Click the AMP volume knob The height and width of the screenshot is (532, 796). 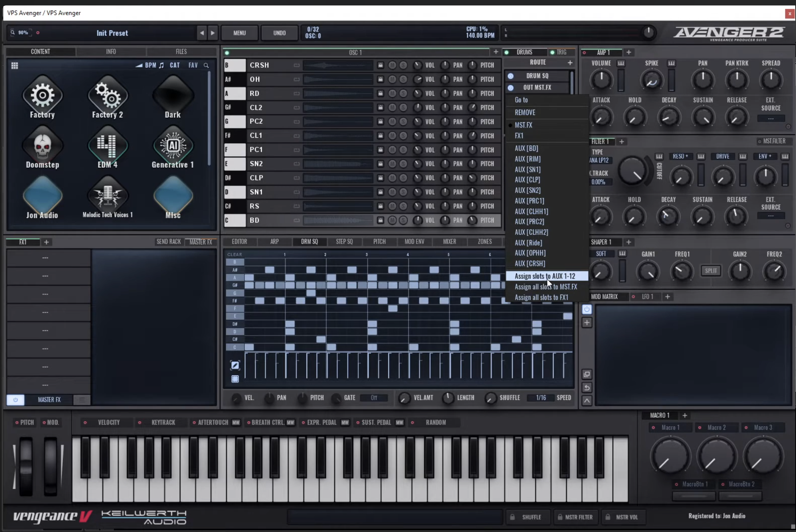[601, 80]
